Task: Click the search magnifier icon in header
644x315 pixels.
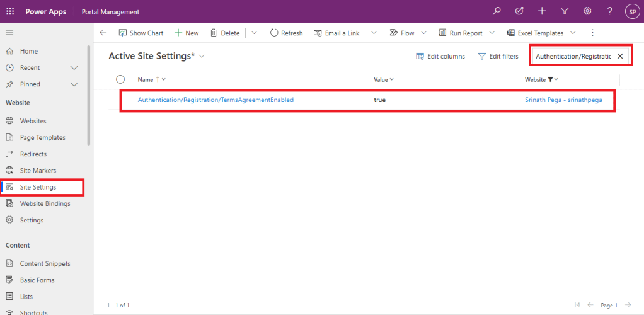Action: [x=497, y=11]
